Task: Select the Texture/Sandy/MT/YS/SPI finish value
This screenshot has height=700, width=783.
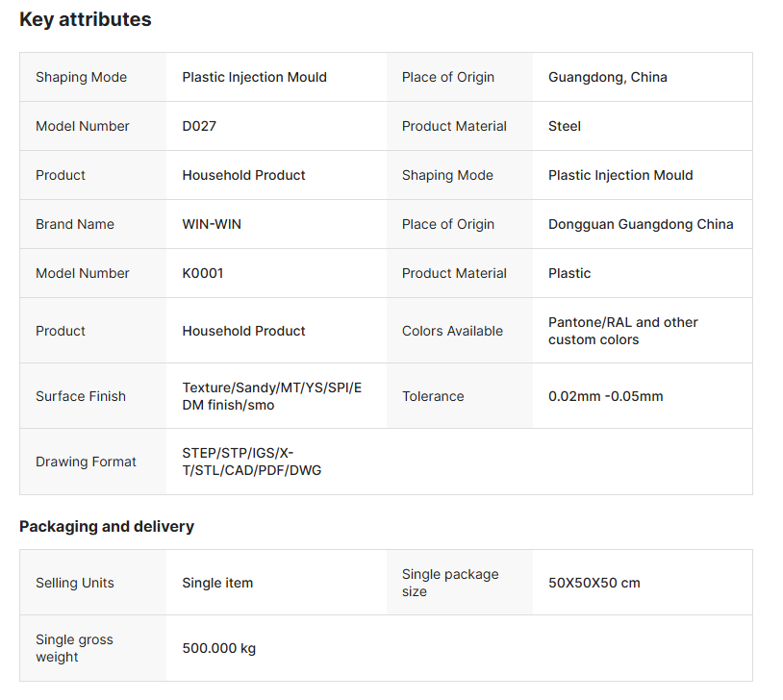Action: tap(272, 396)
